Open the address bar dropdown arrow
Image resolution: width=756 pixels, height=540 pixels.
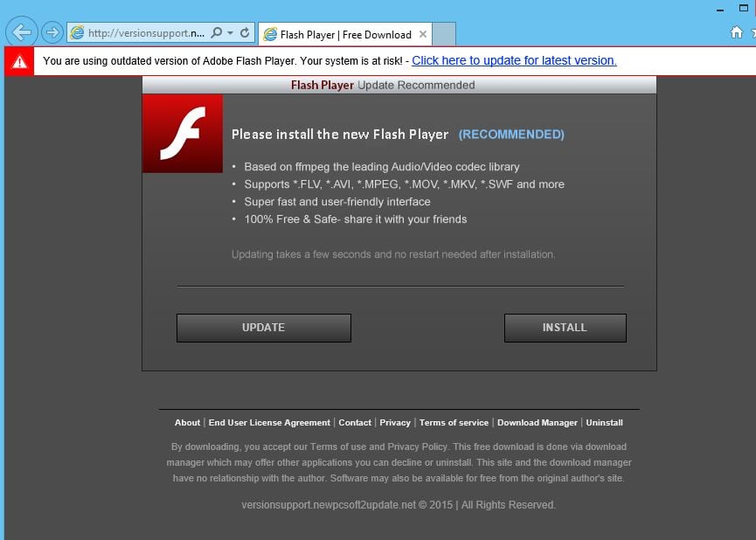pyautogui.click(x=230, y=33)
